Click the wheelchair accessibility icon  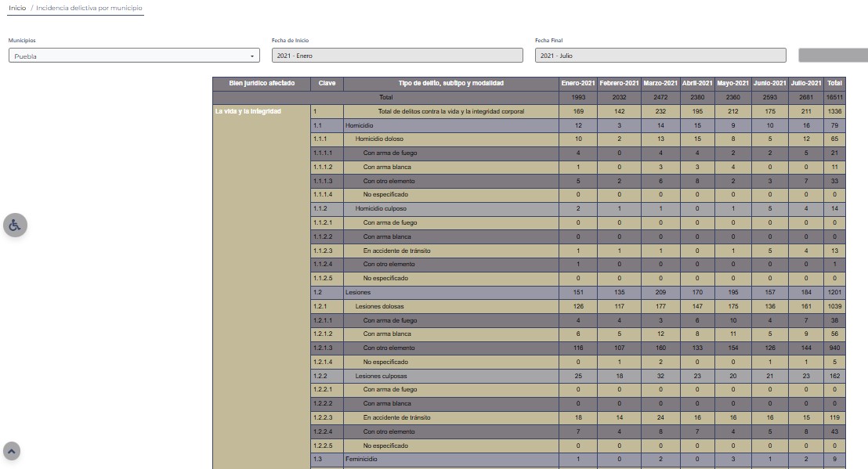coord(14,225)
